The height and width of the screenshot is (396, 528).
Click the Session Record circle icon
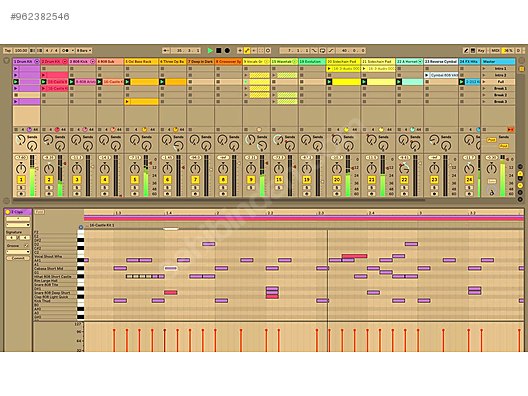pyautogui.click(x=268, y=51)
